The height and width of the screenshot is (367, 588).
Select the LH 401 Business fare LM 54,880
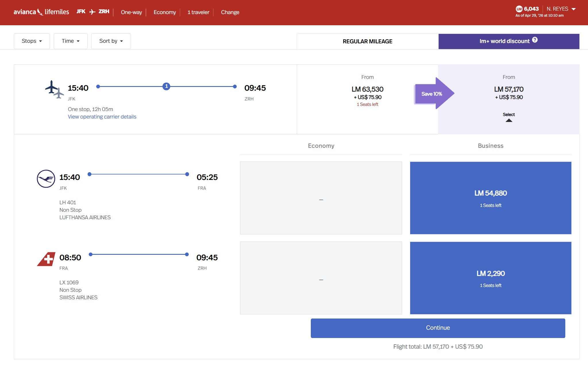pos(491,198)
